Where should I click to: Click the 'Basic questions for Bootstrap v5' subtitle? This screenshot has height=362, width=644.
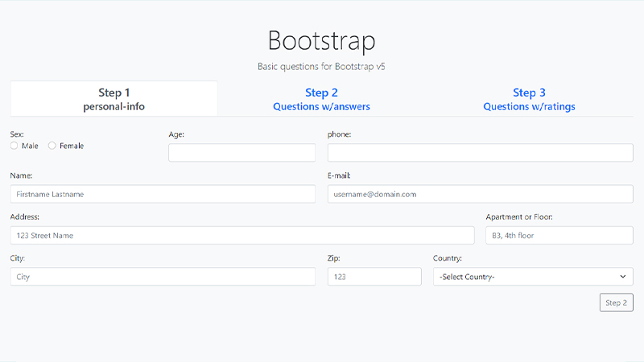click(x=321, y=67)
